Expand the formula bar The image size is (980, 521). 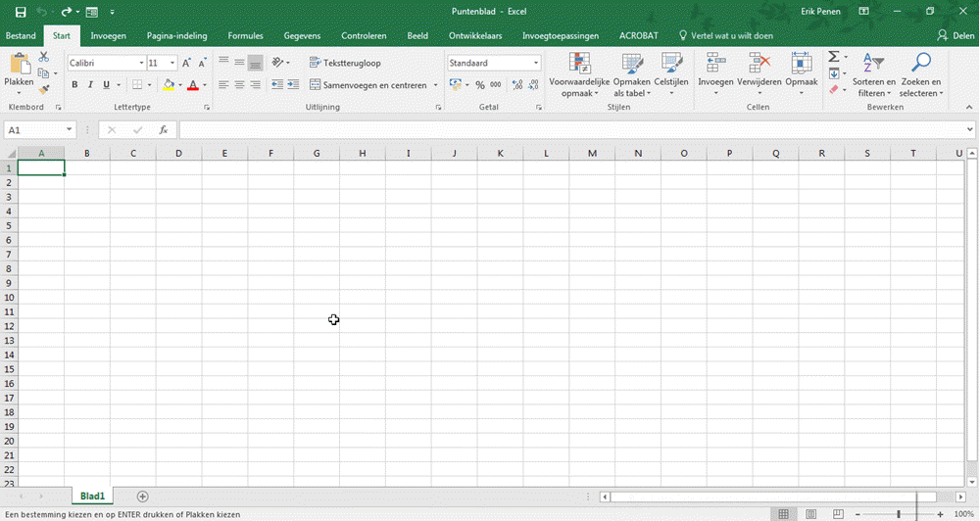970,130
